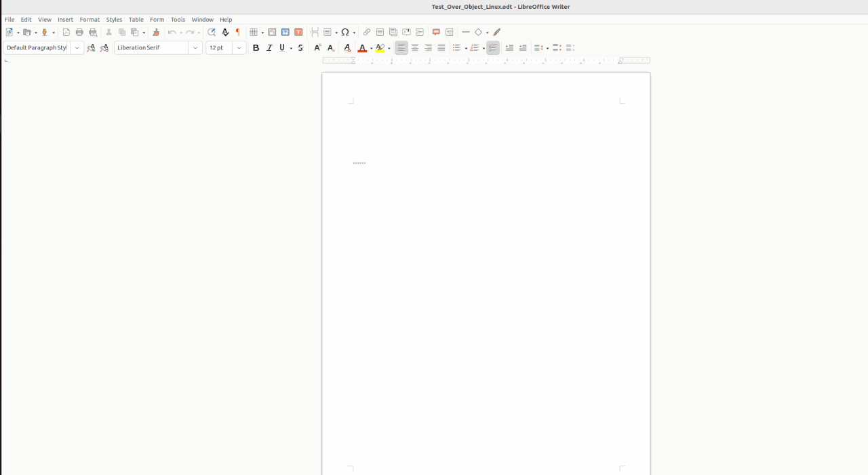The image size is (868, 475).
Task: Export the document directly as PDF
Action: tap(66, 32)
